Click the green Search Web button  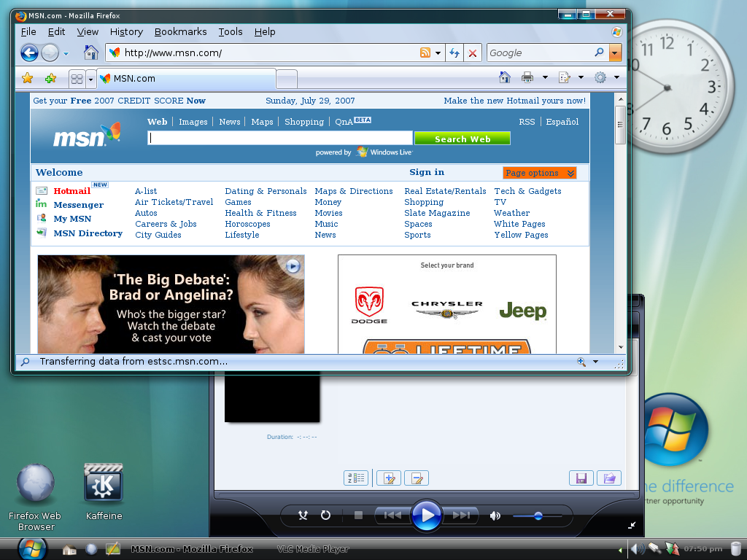click(462, 139)
